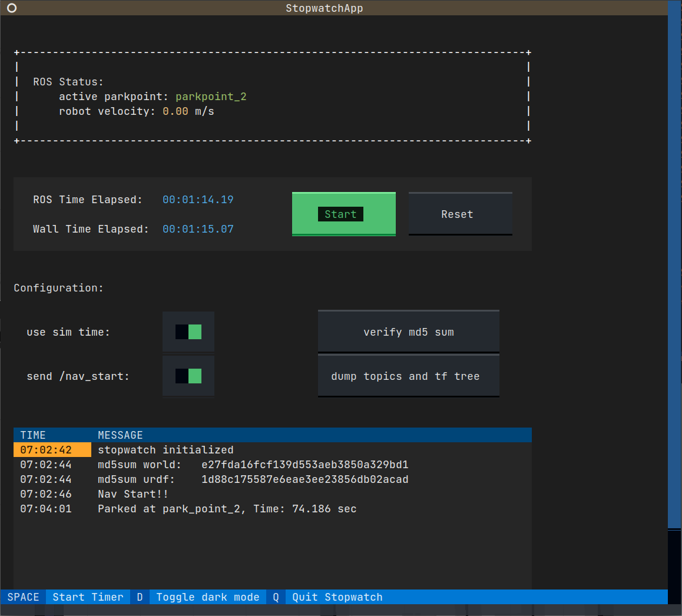
Task: Click the StopwatchApp title text
Action: pyautogui.click(x=324, y=8)
